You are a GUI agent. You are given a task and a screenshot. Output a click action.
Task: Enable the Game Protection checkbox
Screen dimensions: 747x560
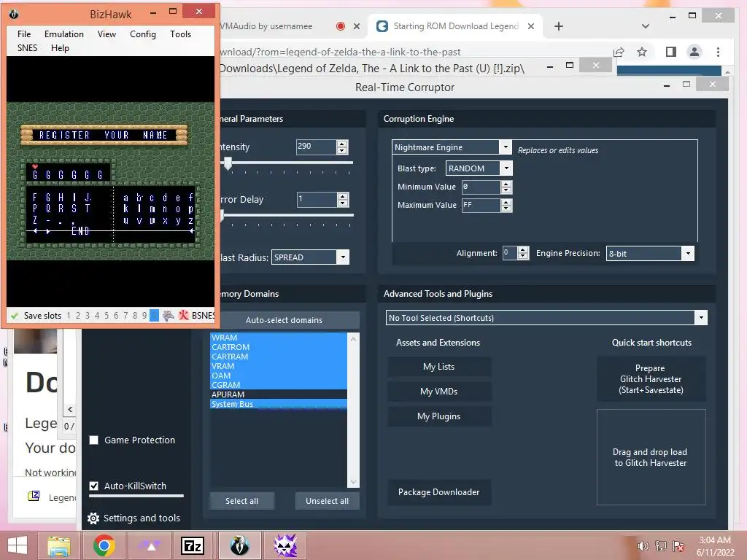94,440
